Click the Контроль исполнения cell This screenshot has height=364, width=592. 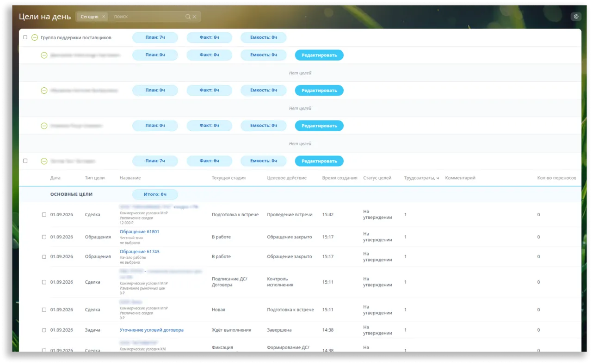tap(280, 282)
